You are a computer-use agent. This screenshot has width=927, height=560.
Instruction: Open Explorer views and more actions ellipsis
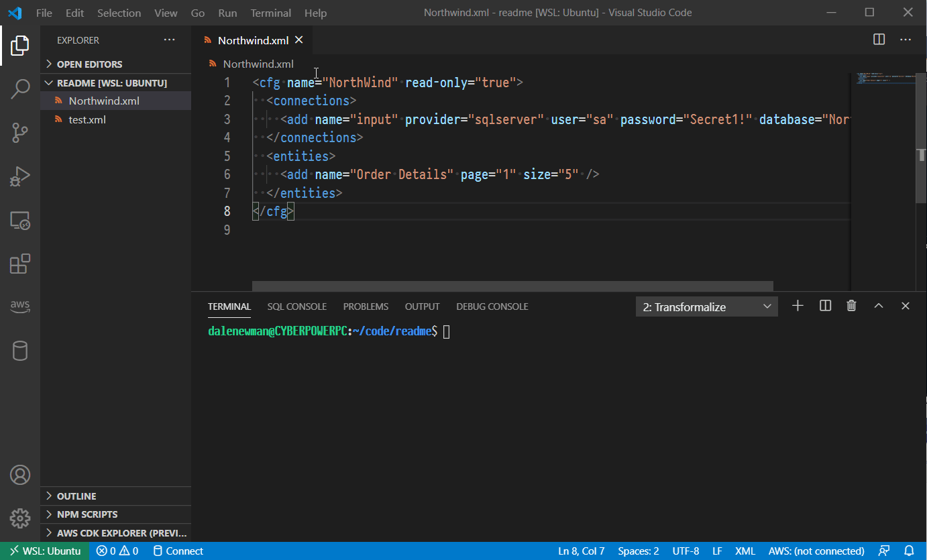169,40
